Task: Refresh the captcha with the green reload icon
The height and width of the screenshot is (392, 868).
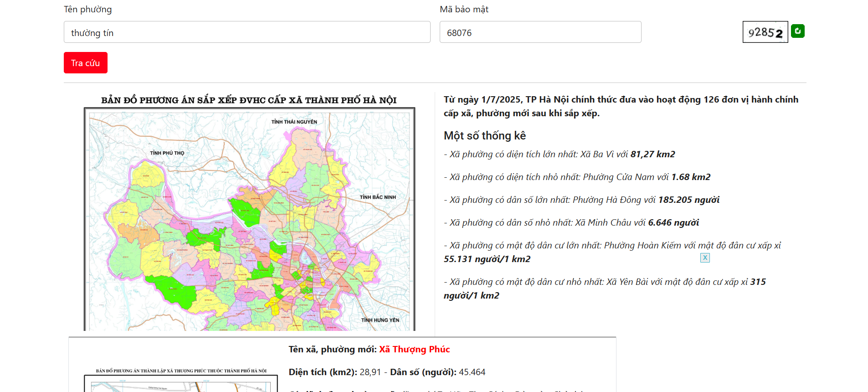Action: (x=797, y=31)
